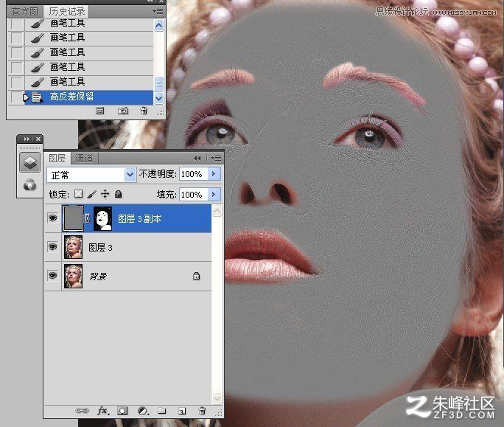Viewport: 504px width, 427px height.
Task: Create new fill or adjustment layer
Action: coord(143,411)
